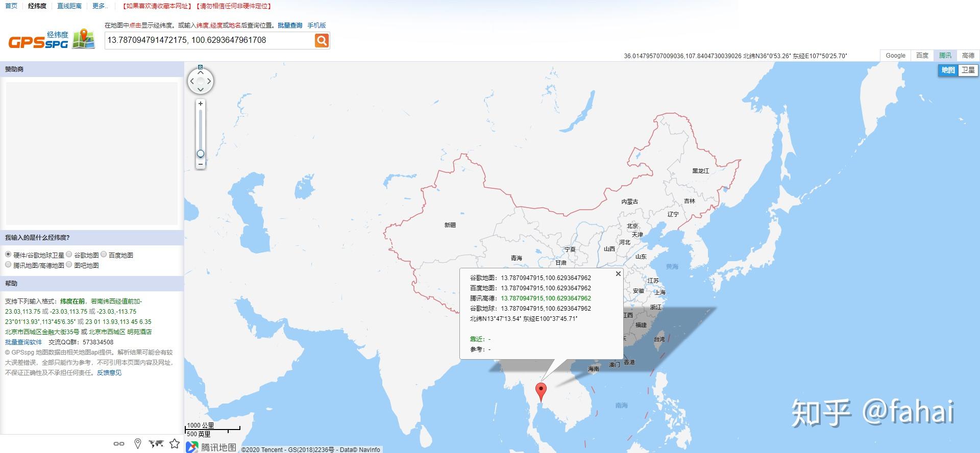Click the location pin outline icon

[x=137, y=444]
